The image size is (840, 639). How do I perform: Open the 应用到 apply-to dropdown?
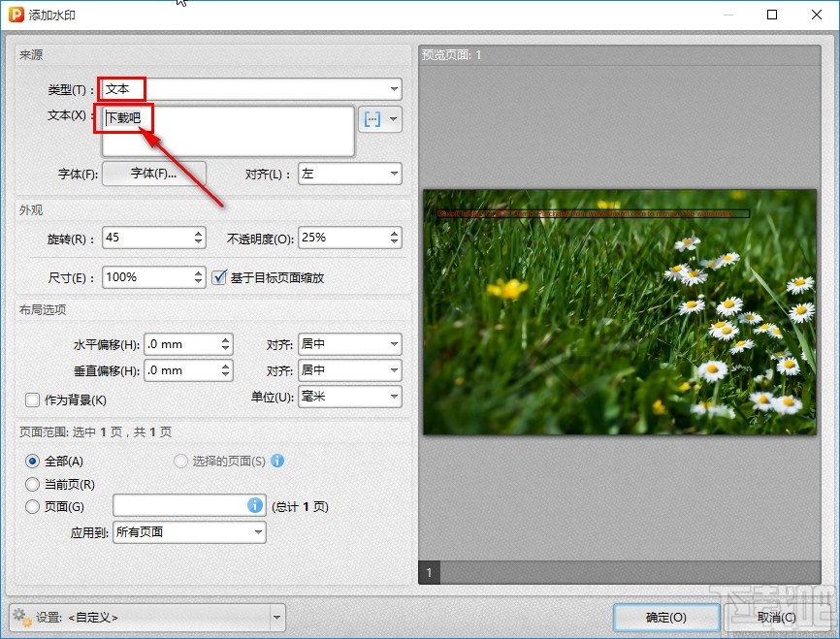pyautogui.click(x=189, y=532)
